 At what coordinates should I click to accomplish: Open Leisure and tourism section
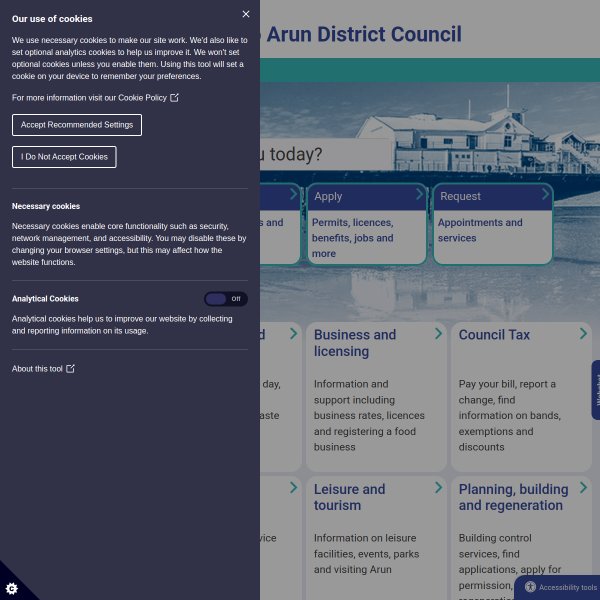click(x=349, y=497)
